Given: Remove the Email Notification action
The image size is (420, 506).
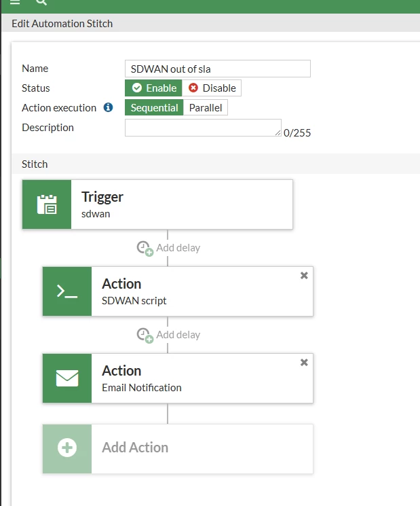Looking at the screenshot, I should (x=304, y=363).
